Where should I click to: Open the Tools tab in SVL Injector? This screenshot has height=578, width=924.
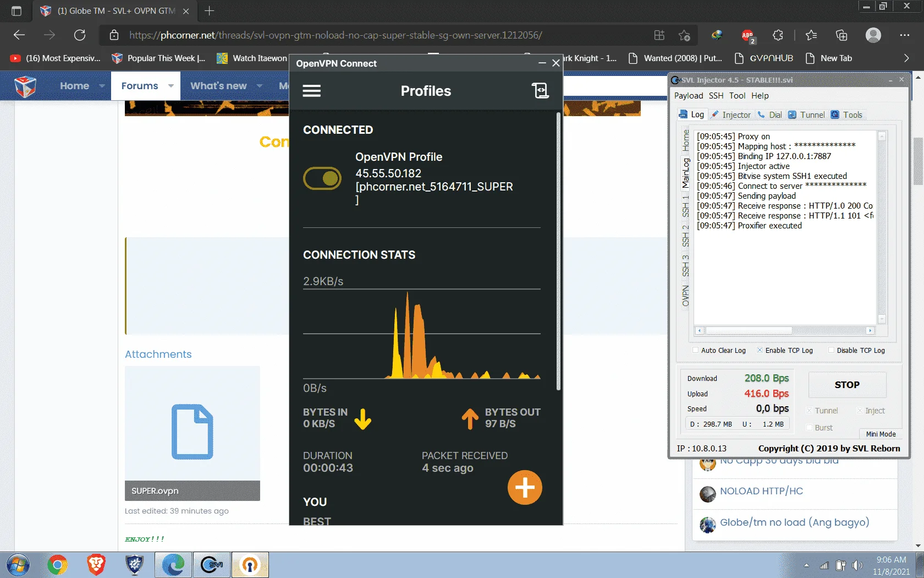(846, 114)
